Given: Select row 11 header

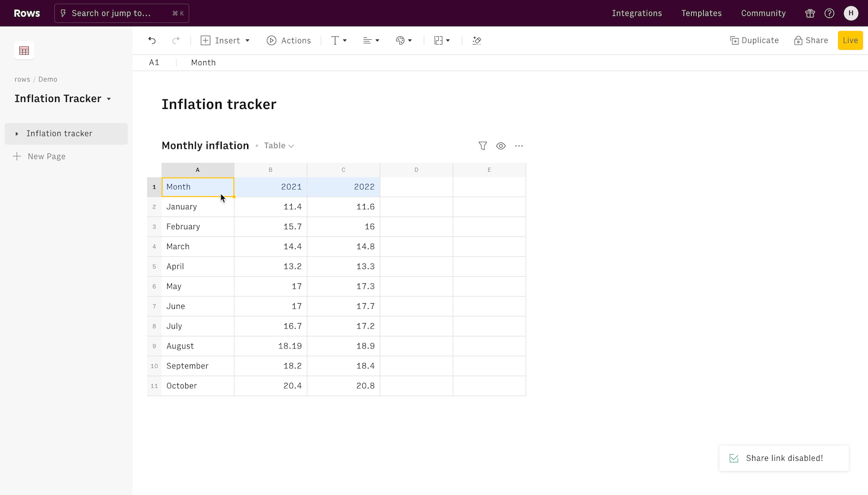Looking at the screenshot, I should pos(154,386).
